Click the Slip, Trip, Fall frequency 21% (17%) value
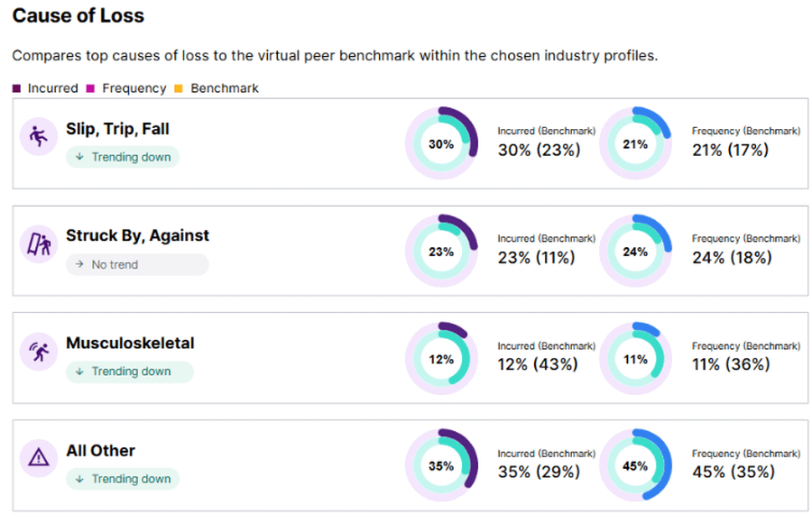The width and height of the screenshot is (812, 514). [x=730, y=151]
